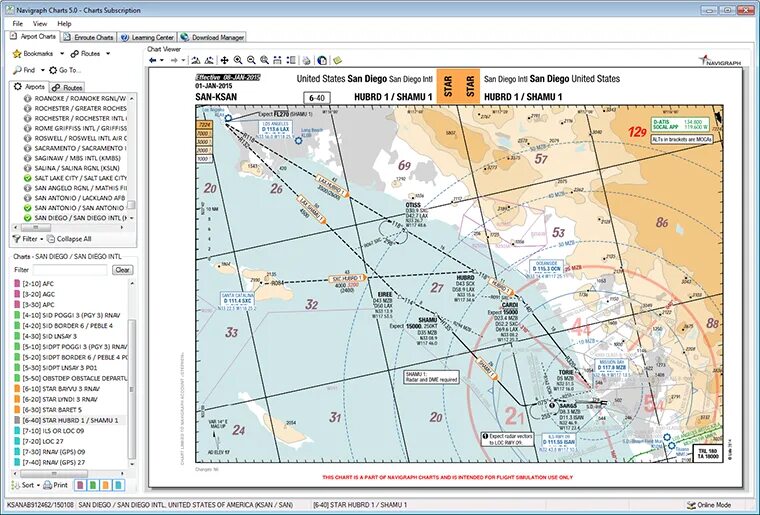The image size is (760, 515).
Task: Fit the whole chart page in view
Action: coord(291,60)
